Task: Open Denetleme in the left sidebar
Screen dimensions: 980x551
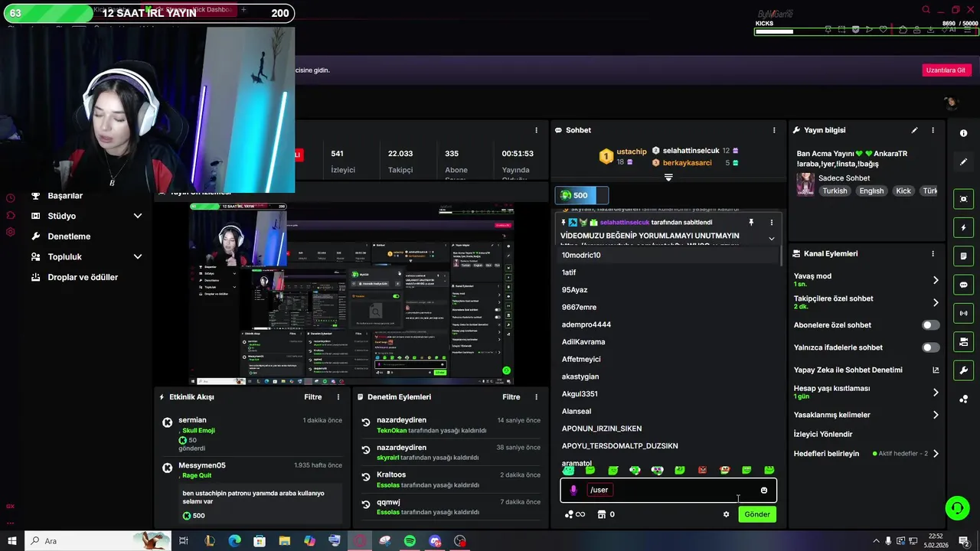Action: 69,236
